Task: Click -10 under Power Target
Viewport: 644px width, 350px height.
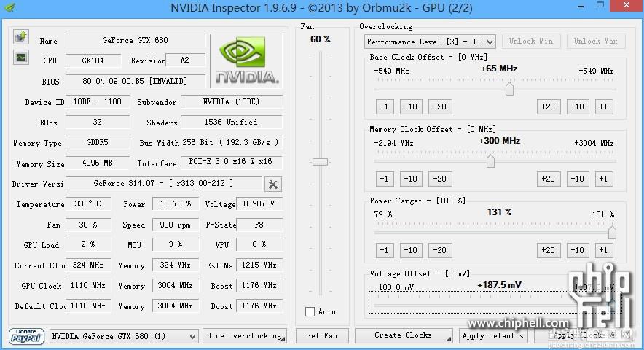Action: point(410,250)
